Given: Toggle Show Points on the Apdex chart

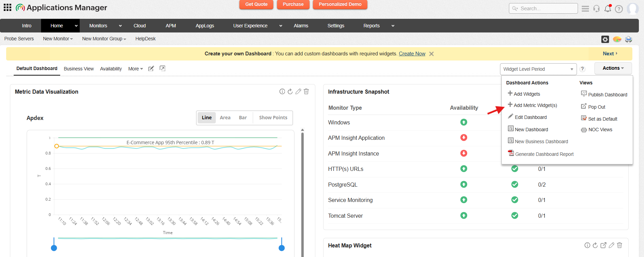Looking at the screenshot, I should click(273, 118).
